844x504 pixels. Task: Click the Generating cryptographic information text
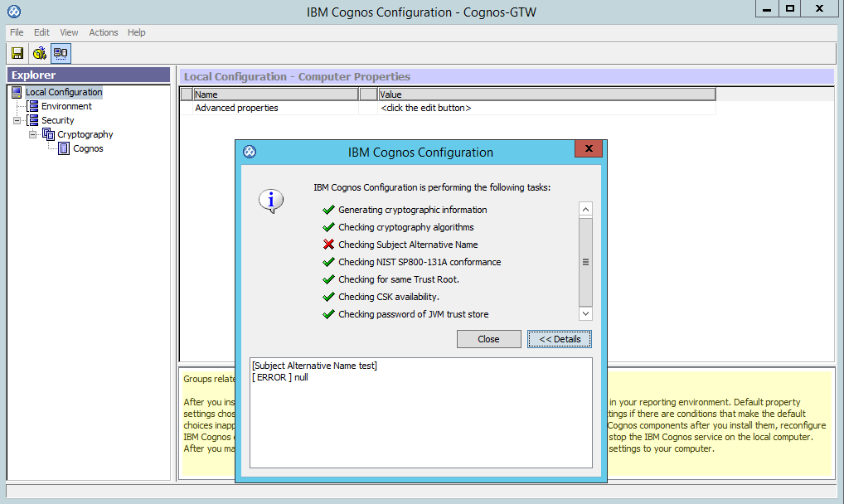point(412,210)
